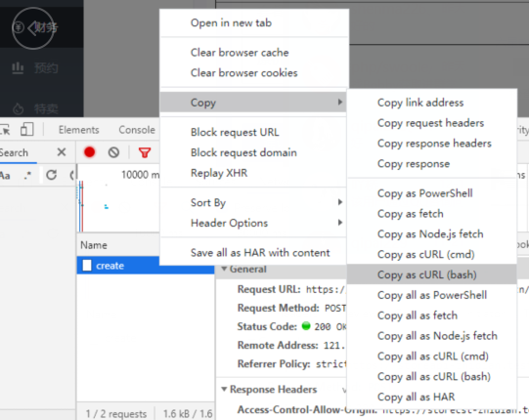The image size is (529, 420).
Task: Click the Referrer Policy value
Action: pos(331,364)
